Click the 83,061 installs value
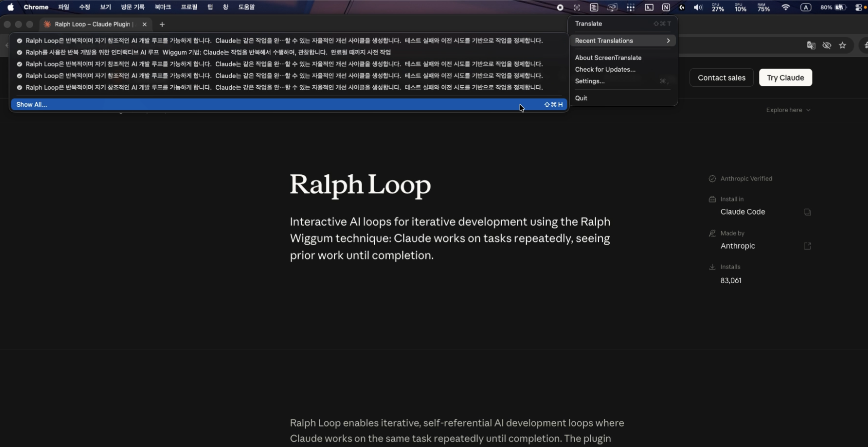The image size is (868, 447). [731, 281]
